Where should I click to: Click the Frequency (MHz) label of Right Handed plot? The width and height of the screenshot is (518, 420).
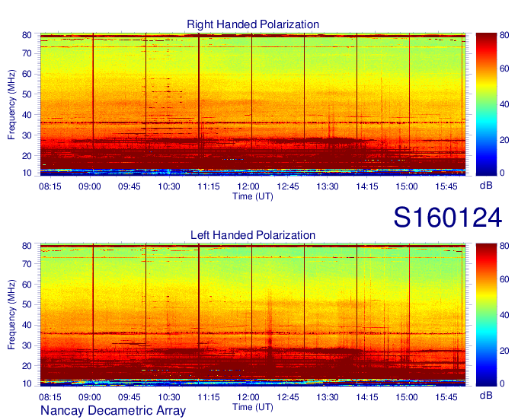[11, 104]
